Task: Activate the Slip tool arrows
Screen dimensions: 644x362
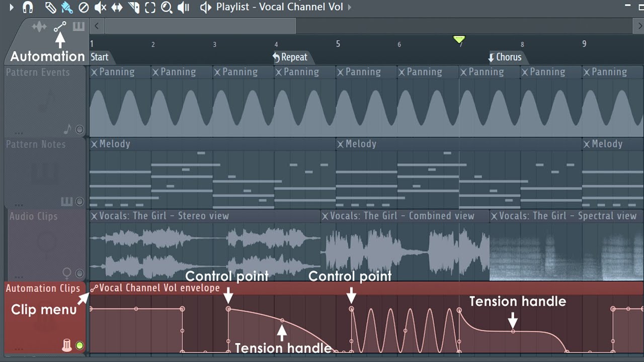Action: (117, 7)
